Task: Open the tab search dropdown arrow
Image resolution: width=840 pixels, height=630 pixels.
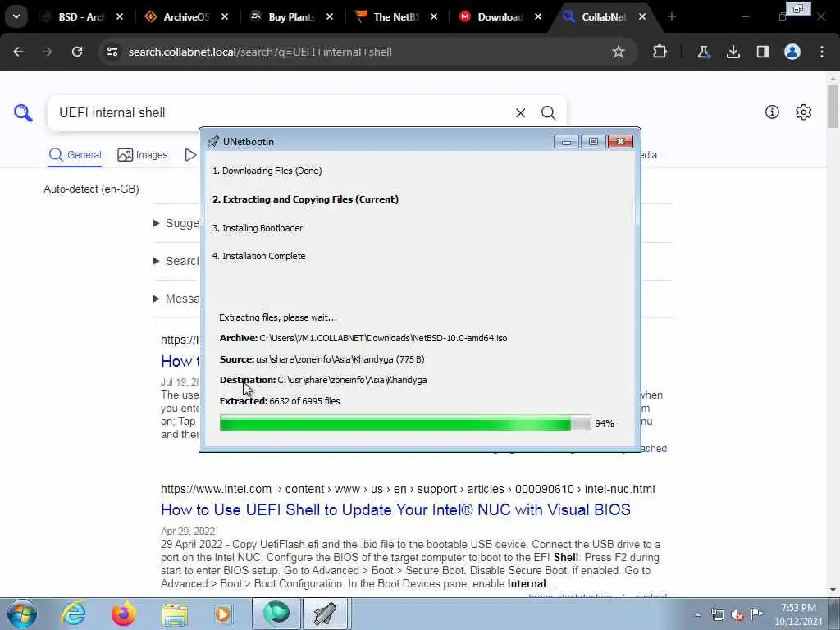Action: [16, 16]
